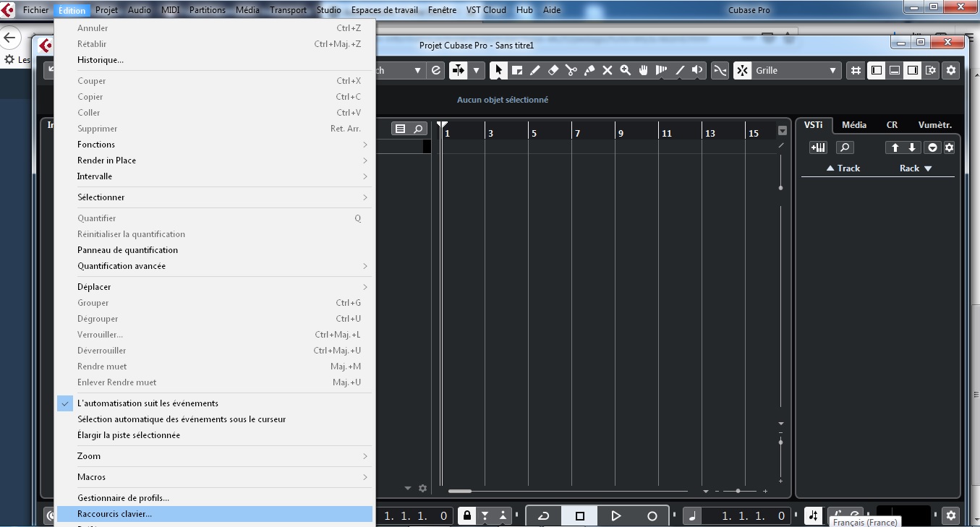Select the Range Selection tool
980x527 pixels.
click(517, 70)
